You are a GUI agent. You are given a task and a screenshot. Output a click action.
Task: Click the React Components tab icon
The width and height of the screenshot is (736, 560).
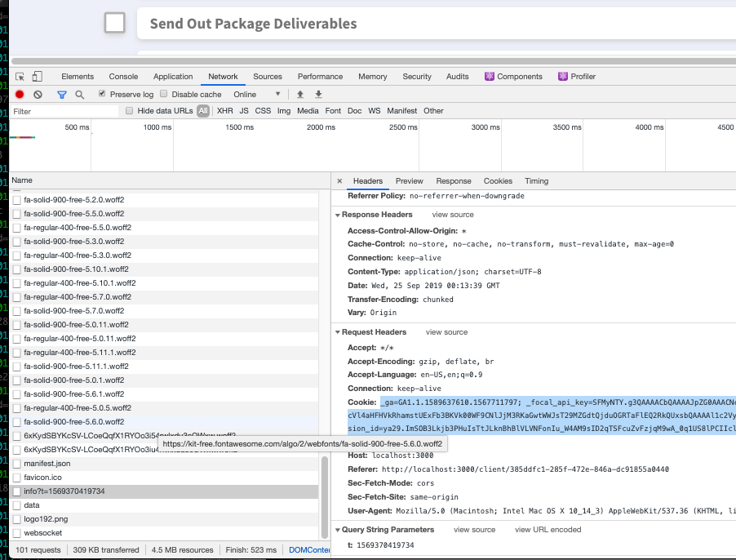(489, 77)
